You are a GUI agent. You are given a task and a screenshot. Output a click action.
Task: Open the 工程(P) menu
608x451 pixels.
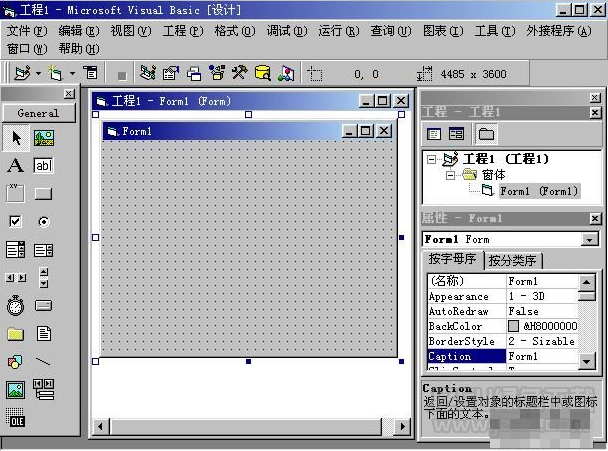point(183,31)
